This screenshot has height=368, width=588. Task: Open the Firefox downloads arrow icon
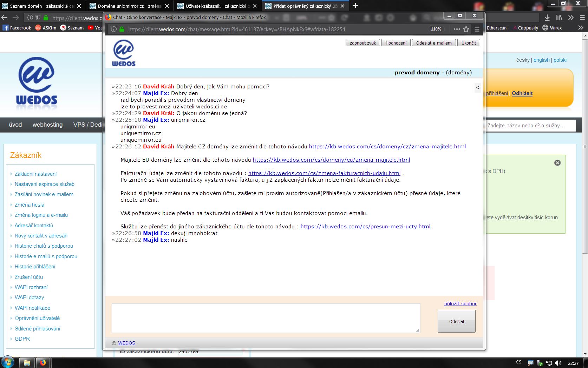(x=547, y=18)
